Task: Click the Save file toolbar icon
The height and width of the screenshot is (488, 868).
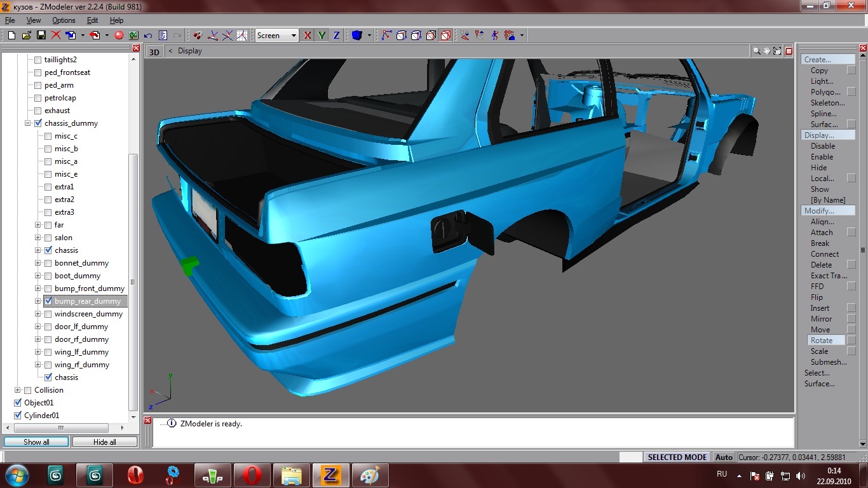Action: click(x=41, y=36)
